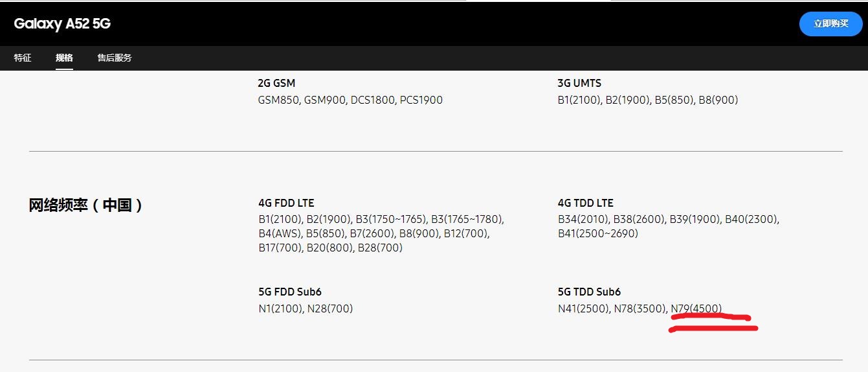The image size is (868, 372).
Task: Select the 规格 tab
Action: pos(64,58)
